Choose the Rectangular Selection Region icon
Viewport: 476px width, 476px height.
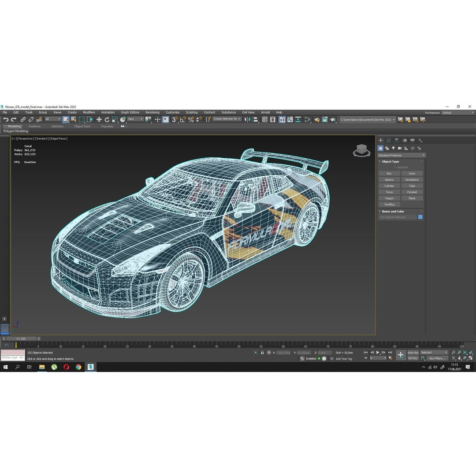point(82,119)
